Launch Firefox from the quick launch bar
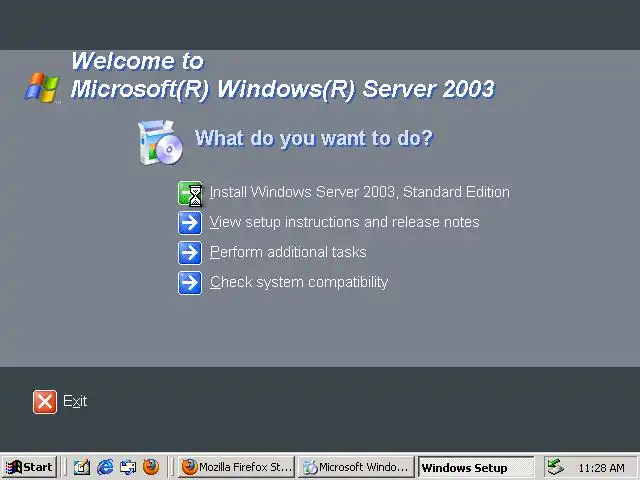Viewport: 640px width, 480px height. 151,467
